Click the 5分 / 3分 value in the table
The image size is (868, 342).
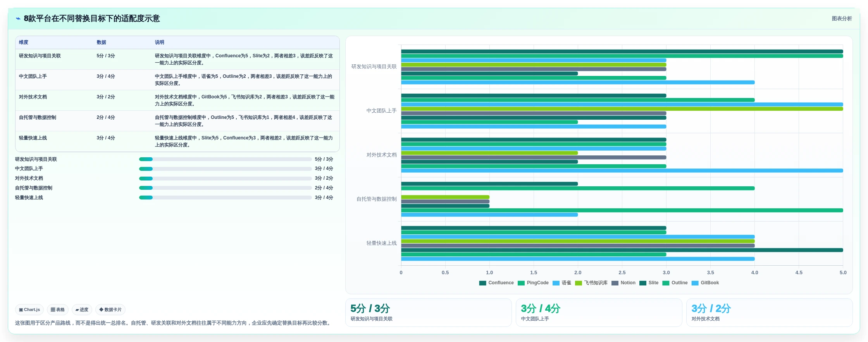[106, 56]
